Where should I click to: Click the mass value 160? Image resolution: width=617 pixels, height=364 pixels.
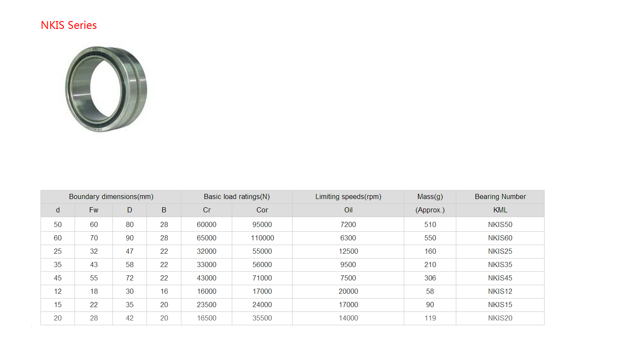click(430, 252)
